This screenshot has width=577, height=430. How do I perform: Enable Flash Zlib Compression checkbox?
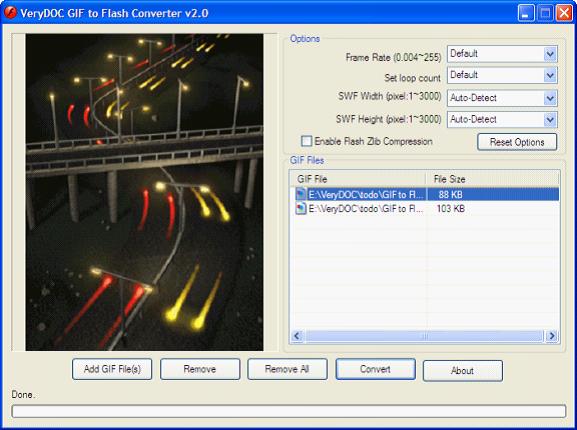306,141
